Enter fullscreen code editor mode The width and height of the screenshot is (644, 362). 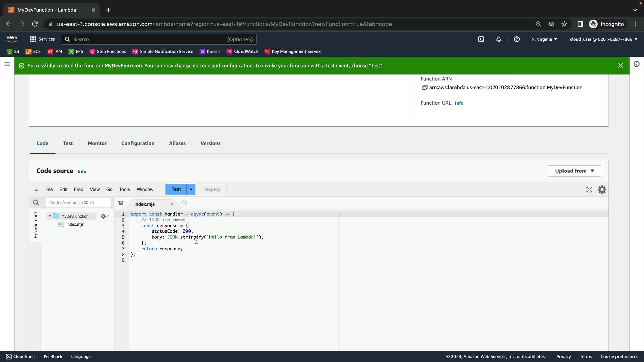point(589,190)
